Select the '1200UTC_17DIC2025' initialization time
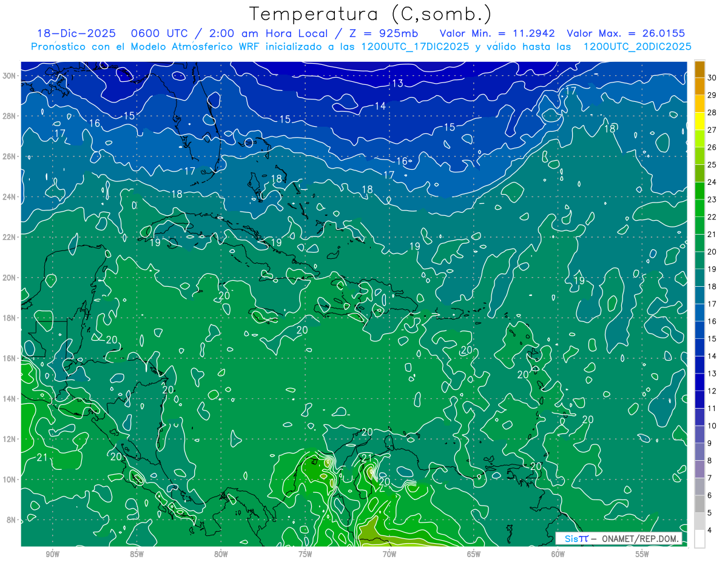 [x=415, y=47]
